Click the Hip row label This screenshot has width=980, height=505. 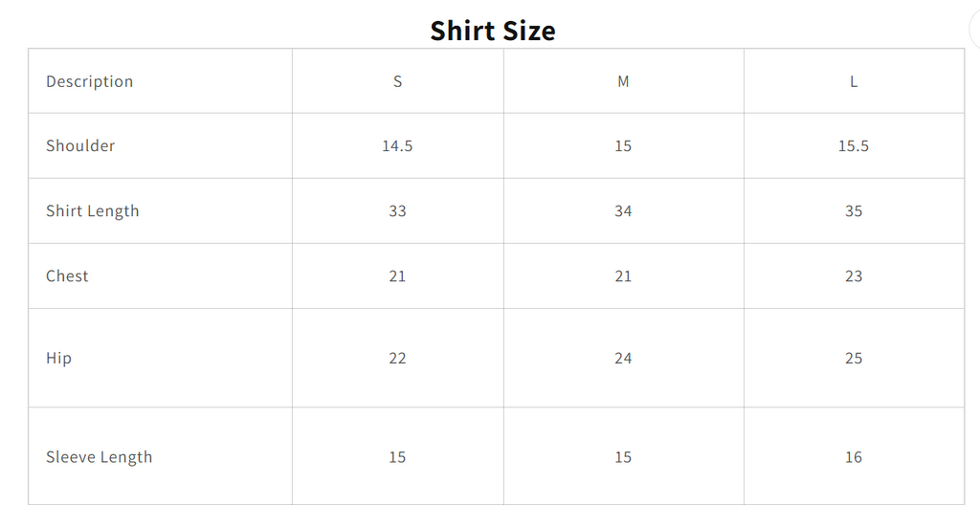pyautogui.click(x=58, y=358)
